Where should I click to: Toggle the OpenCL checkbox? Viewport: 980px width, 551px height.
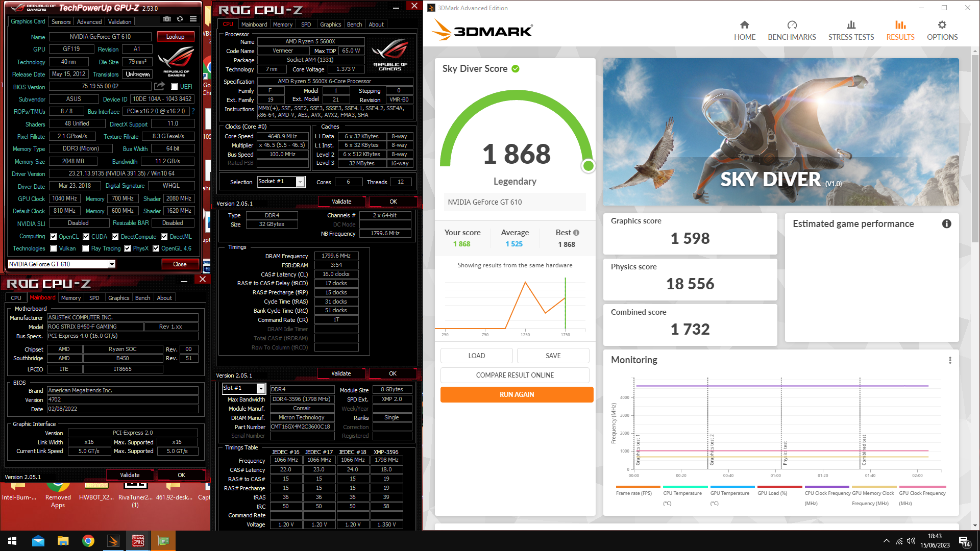pos(53,237)
